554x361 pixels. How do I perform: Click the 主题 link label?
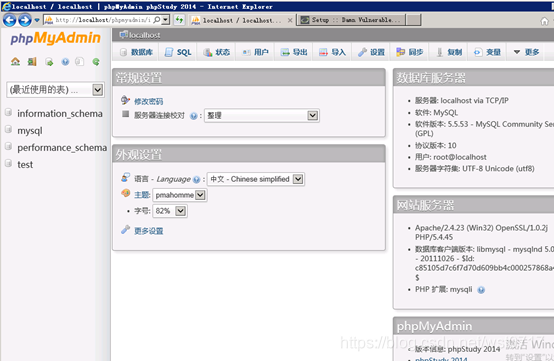[x=142, y=195]
